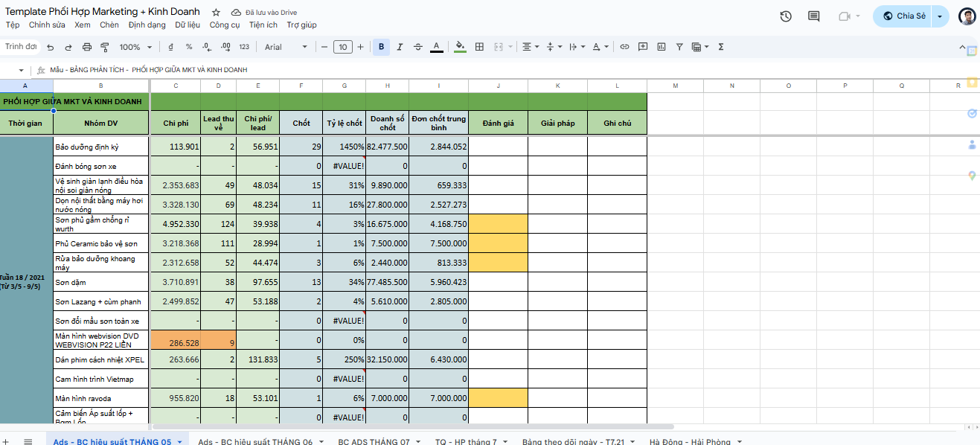Click the borders grid icon
This screenshot has width=980, height=445.
(x=479, y=47)
